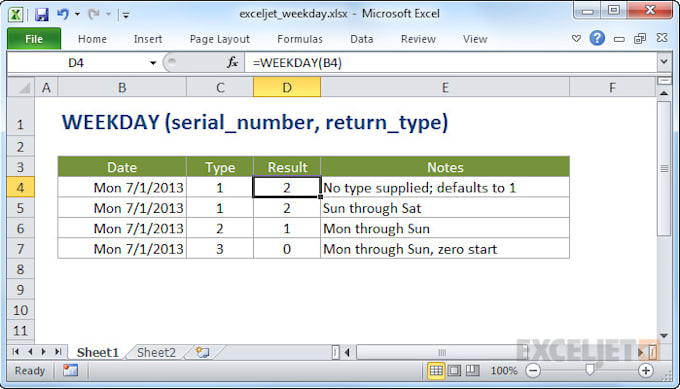The width and height of the screenshot is (680, 389).
Task: Switch to Page Layout view icon
Action: tap(454, 371)
